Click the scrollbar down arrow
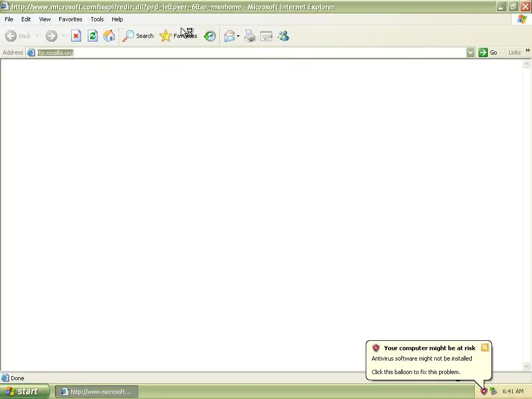 (x=527, y=366)
